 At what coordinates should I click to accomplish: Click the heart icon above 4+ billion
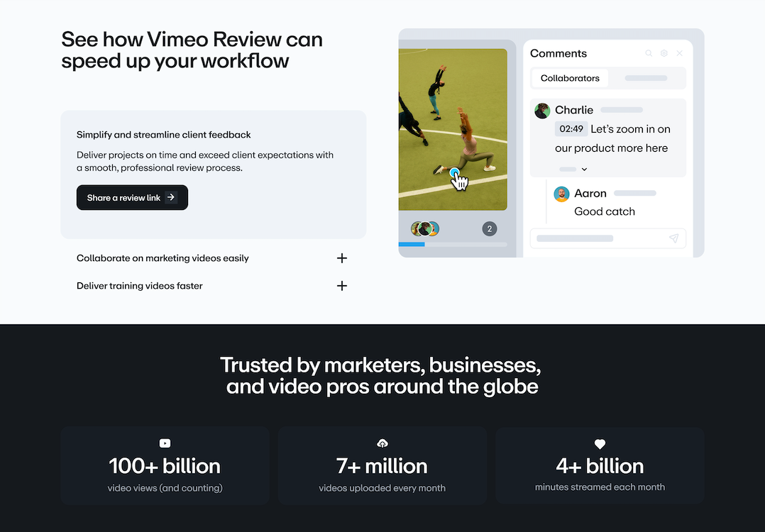coord(600,444)
